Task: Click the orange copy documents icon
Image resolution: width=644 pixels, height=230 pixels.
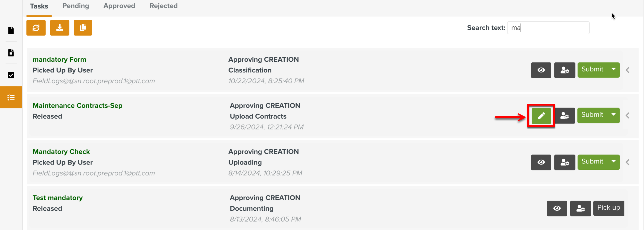Action: click(x=83, y=28)
